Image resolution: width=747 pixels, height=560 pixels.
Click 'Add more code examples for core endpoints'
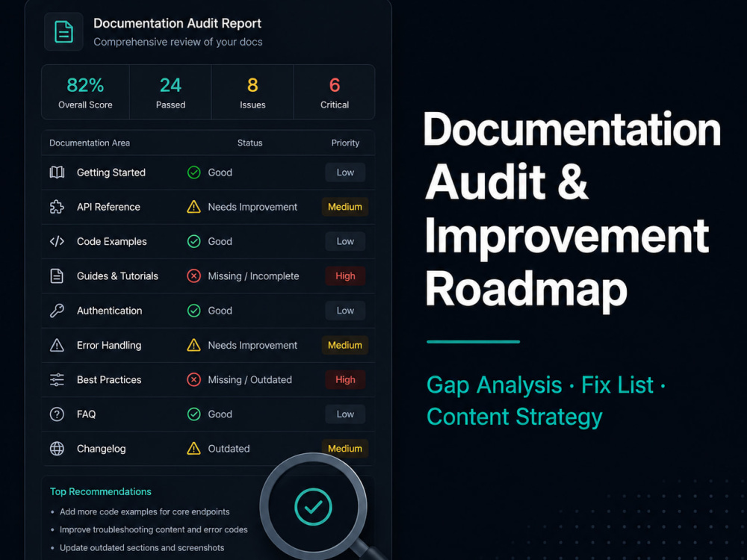(144, 511)
